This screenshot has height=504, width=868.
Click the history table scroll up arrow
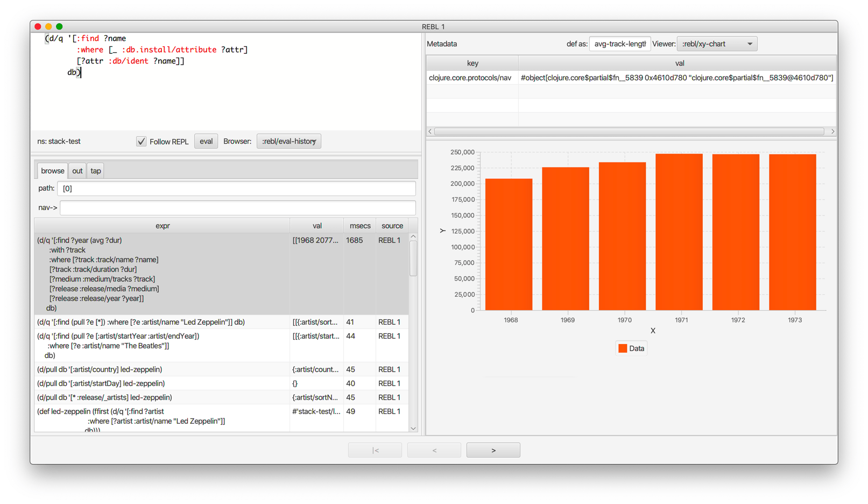413,237
